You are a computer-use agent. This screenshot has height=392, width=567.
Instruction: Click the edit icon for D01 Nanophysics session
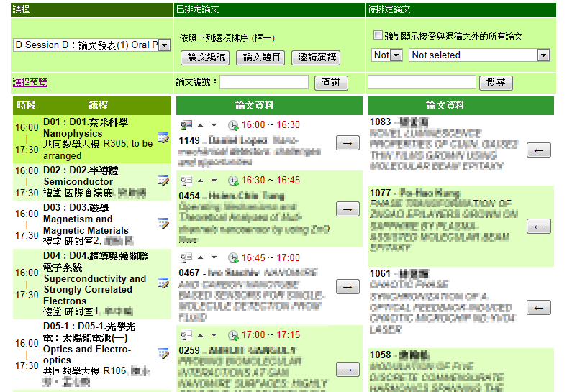pyautogui.click(x=163, y=138)
